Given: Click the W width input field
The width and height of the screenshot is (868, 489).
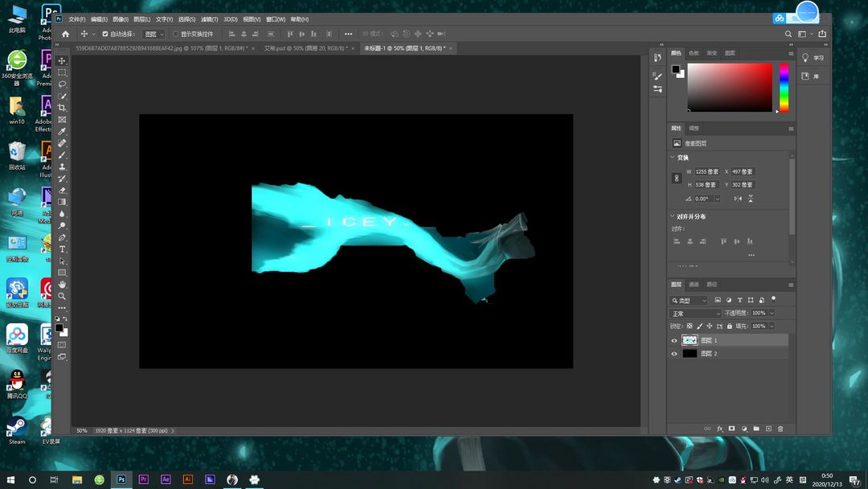Looking at the screenshot, I should tap(707, 171).
